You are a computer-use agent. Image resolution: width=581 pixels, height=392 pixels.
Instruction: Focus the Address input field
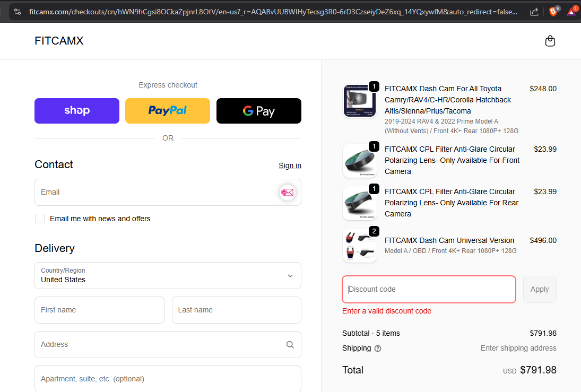168,345
